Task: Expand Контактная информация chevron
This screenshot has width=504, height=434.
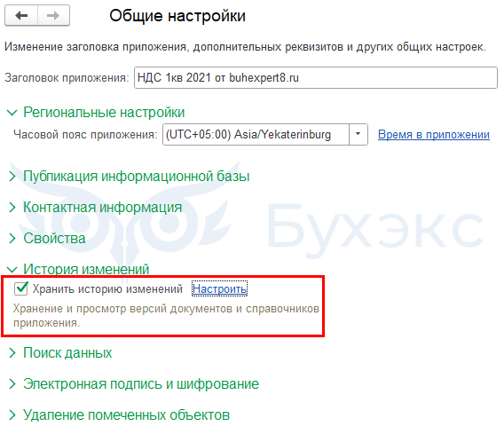Action: click(12, 208)
